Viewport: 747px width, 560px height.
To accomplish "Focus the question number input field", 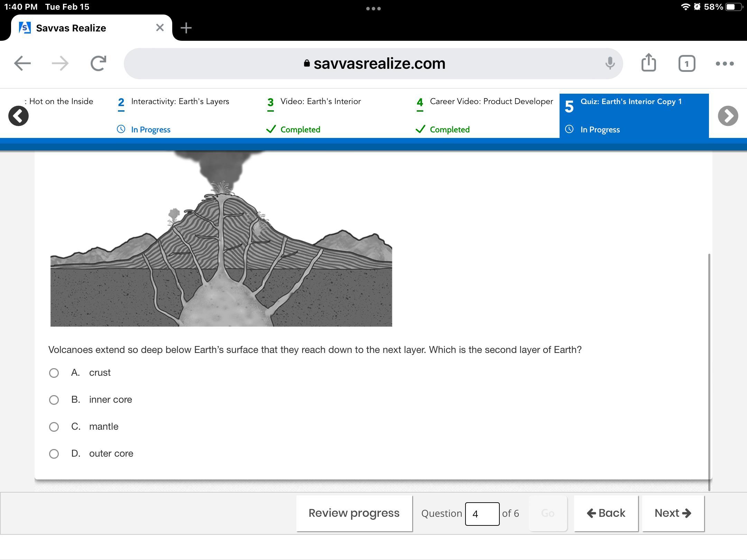I will (482, 514).
